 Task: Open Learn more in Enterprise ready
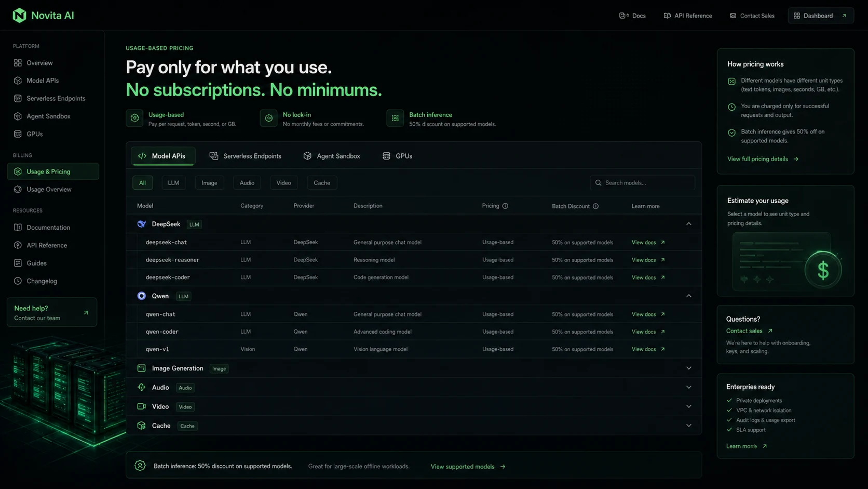747,446
